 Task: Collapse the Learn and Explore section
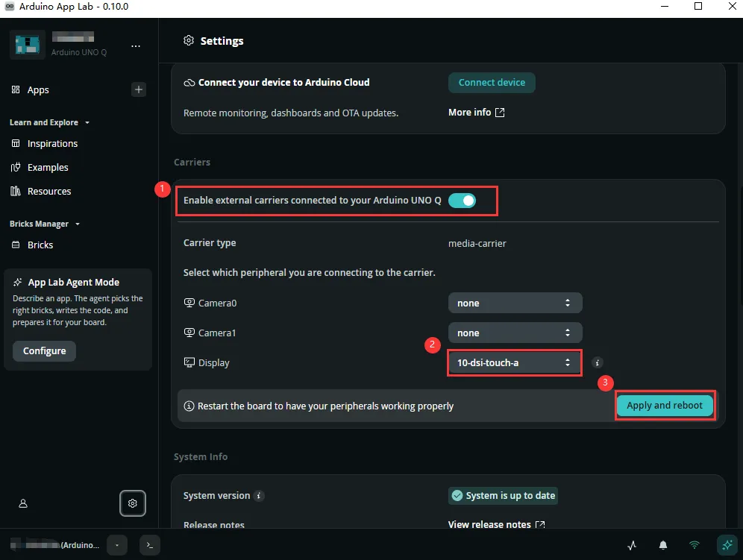[49, 122]
